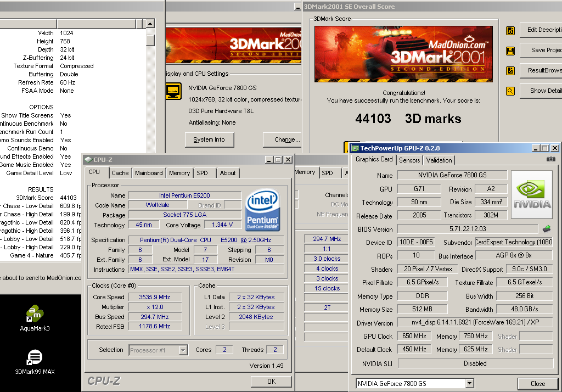The image size is (562, 392).
Task: Click the display monitor icon in 3DMark settings
Action: click(x=173, y=91)
